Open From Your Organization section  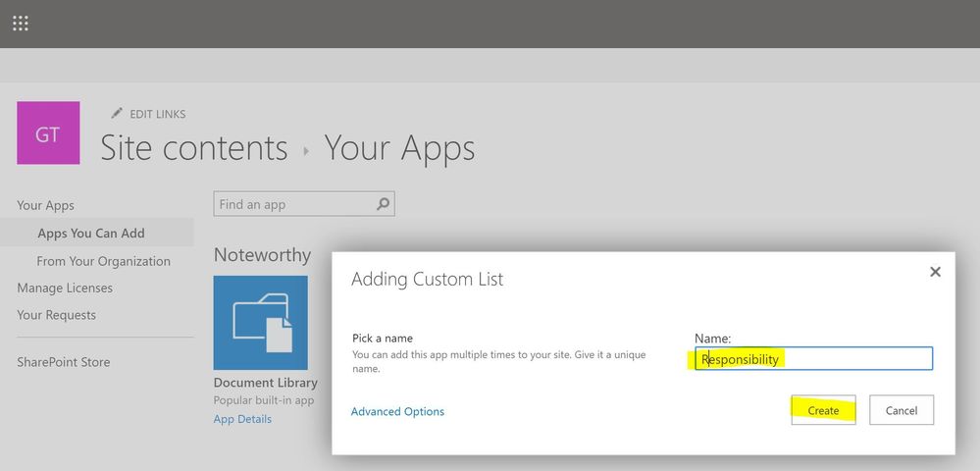point(104,261)
